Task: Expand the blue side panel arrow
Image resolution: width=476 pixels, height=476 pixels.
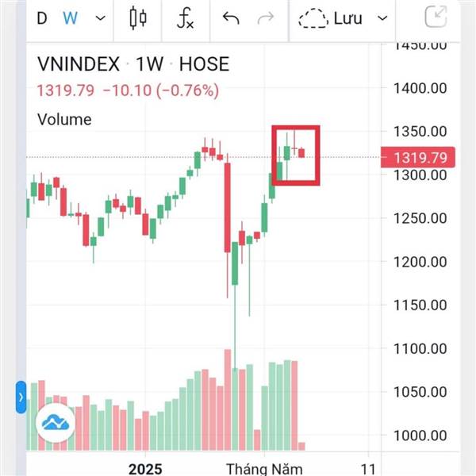Action: click(x=21, y=397)
